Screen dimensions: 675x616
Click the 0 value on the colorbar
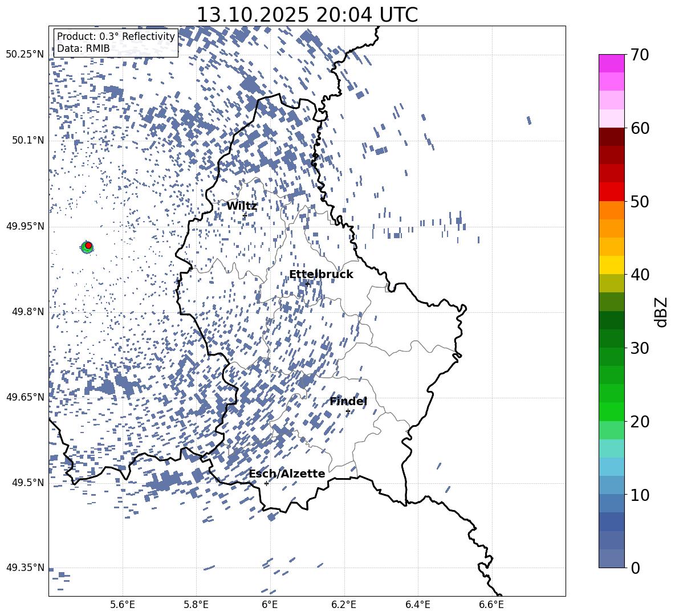(636, 568)
